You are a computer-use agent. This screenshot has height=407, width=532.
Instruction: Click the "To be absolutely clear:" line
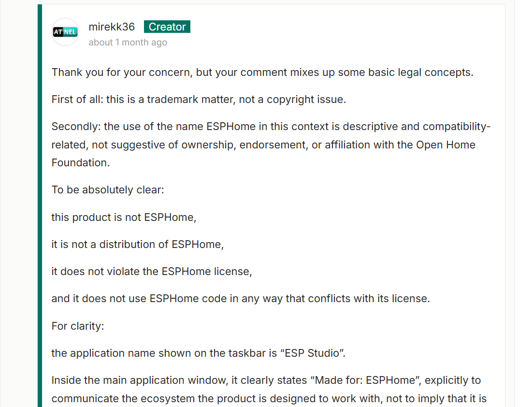(108, 190)
